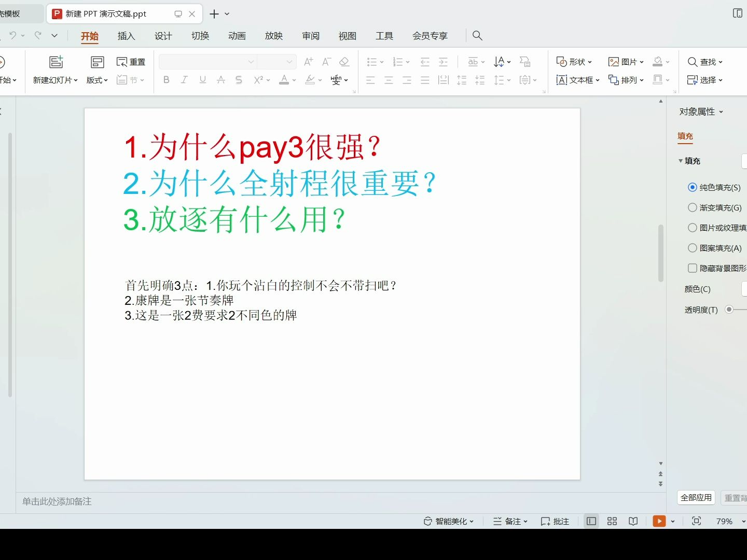The image size is (747, 560).
Task: Select the gradient fill radio button
Action: [x=692, y=207]
